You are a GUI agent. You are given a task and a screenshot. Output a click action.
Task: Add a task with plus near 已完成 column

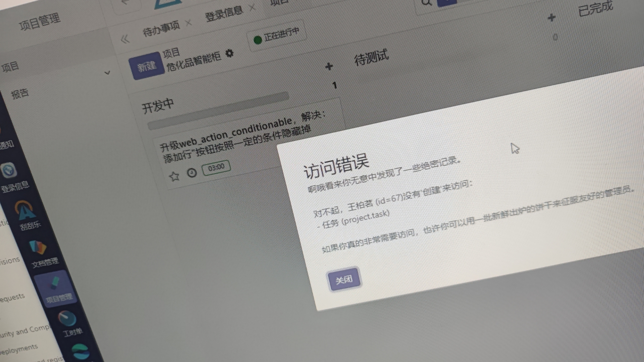[x=551, y=17]
